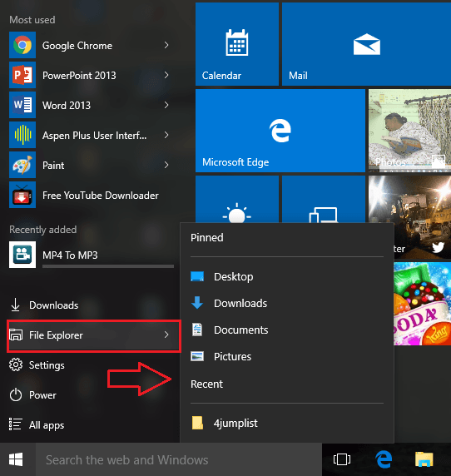This screenshot has width=451, height=476.
Task: Open Task View on the taskbar
Action: click(x=342, y=459)
